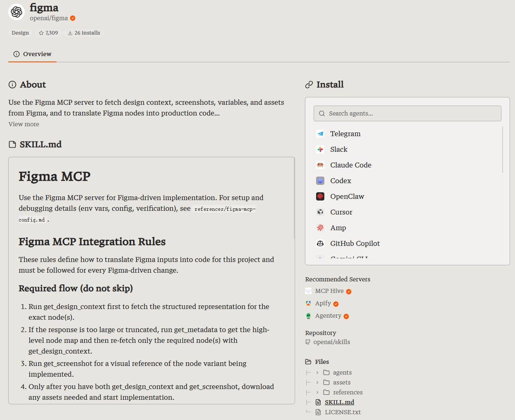This screenshot has height=420, width=515.
Task: Select Codex in the agent list
Action: pos(407,181)
